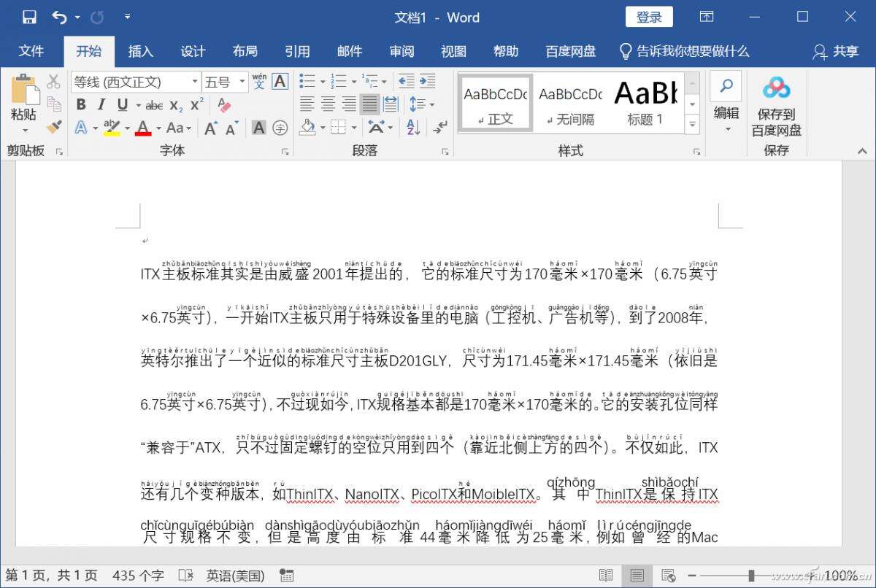Show or hide paragraph marks

tap(439, 128)
